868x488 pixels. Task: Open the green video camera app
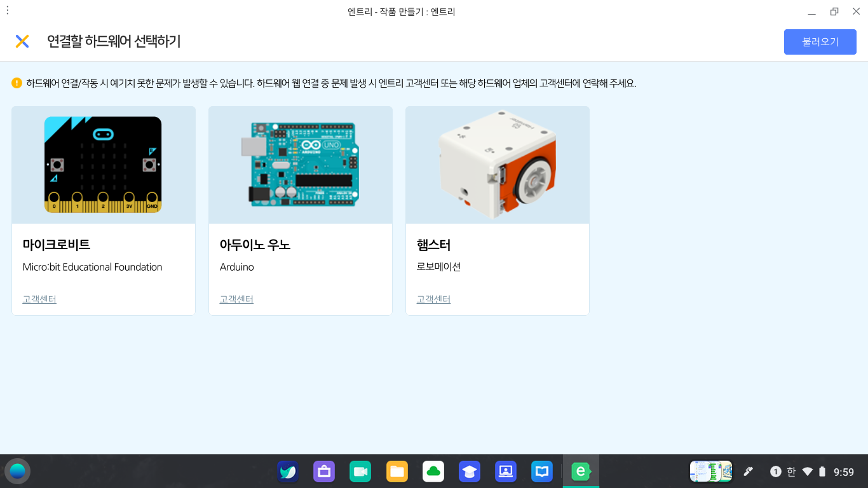[360, 471]
